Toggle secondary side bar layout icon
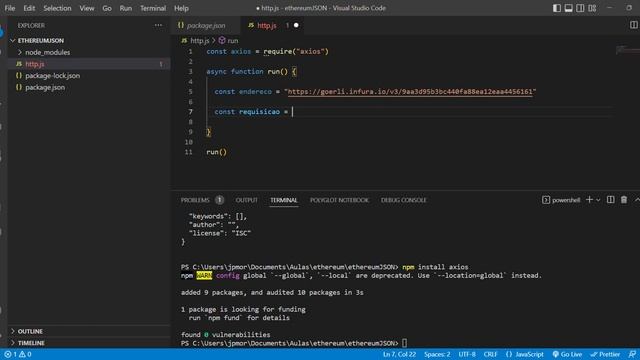 [580, 8]
